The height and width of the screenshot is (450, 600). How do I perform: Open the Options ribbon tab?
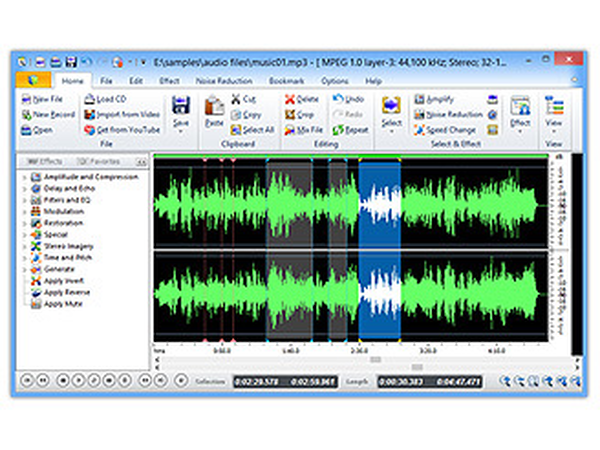pyautogui.click(x=334, y=81)
